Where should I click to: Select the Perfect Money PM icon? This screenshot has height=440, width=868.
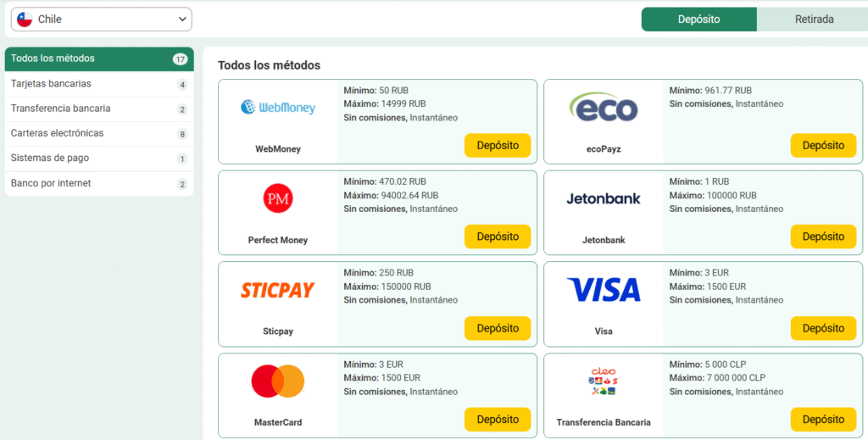[278, 198]
